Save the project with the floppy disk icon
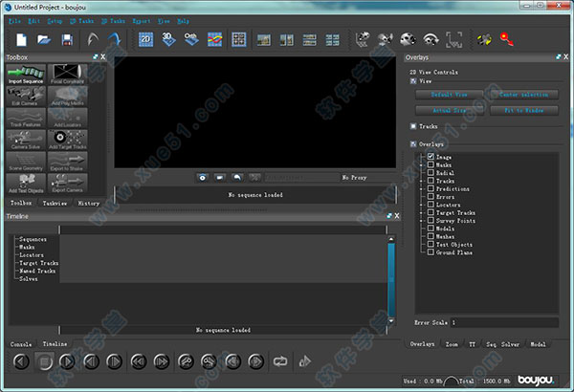This screenshot has width=574, height=392. (67, 39)
